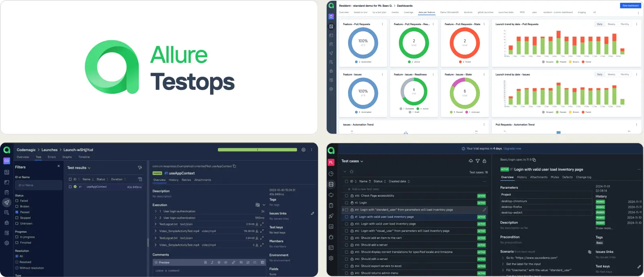Viewport: 644px width, 277px height.
Task: Open the Test results dropdown
Action: coord(79,168)
